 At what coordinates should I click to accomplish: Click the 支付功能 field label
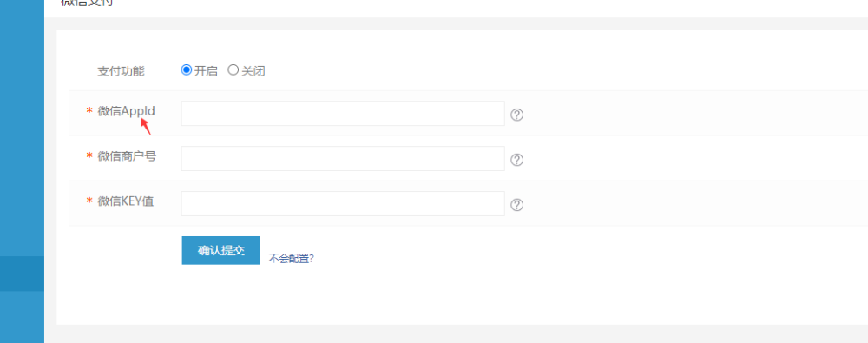click(x=121, y=71)
